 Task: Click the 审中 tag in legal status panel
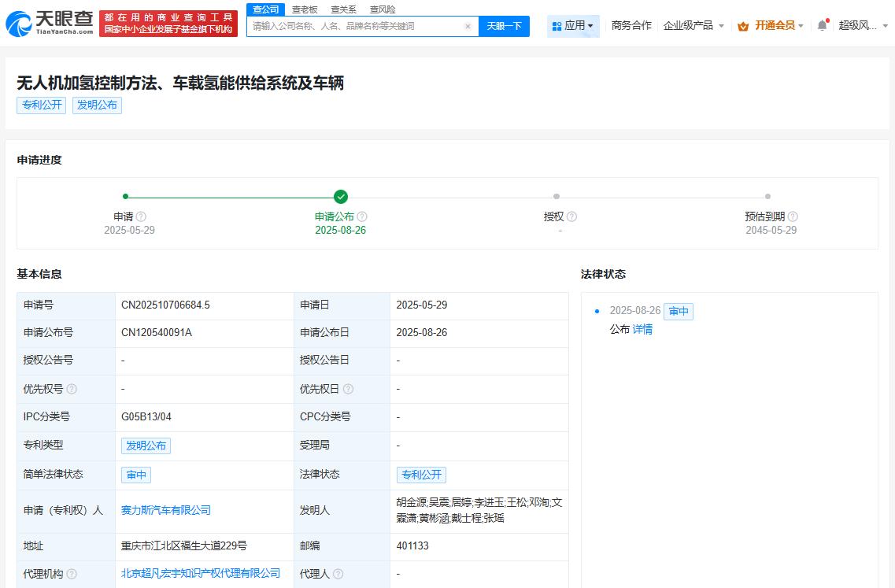tap(679, 311)
